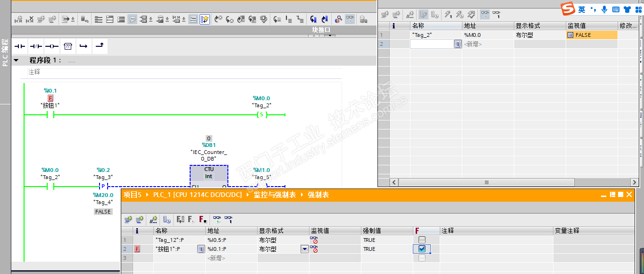Viewport: 644px width, 274px height.
Task: Open tag picker icon in watch table row 2
Action: [458, 44]
